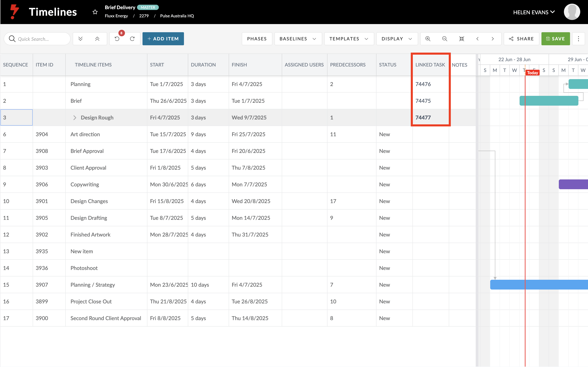Zoom in the Gantt chart
The width and height of the screenshot is (588, 367).
pos(428,39)
